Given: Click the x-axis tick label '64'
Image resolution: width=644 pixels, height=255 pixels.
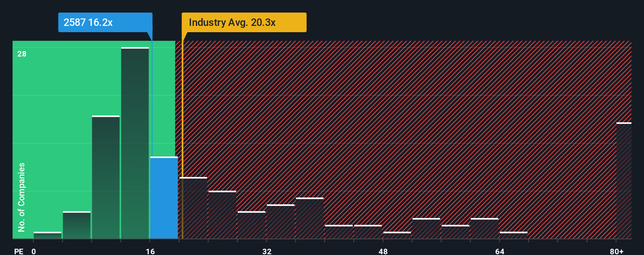Looking at the screenshot, I should click(x=500, y=251).
